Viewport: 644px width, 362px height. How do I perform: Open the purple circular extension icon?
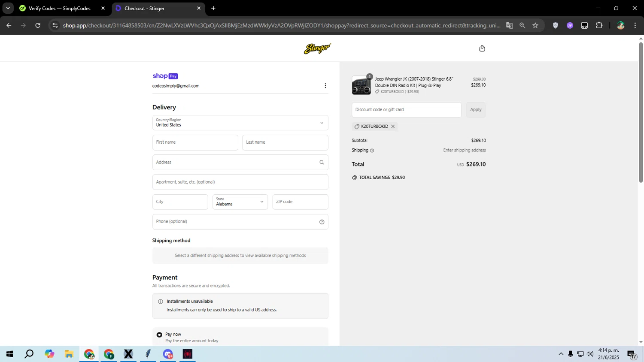point(570,25)
